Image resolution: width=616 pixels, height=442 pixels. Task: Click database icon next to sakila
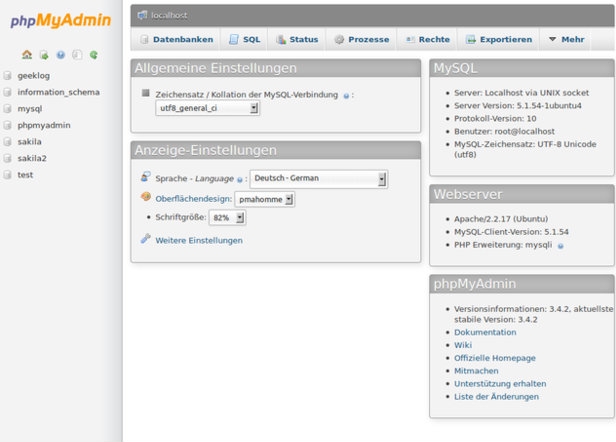[7, 141]
